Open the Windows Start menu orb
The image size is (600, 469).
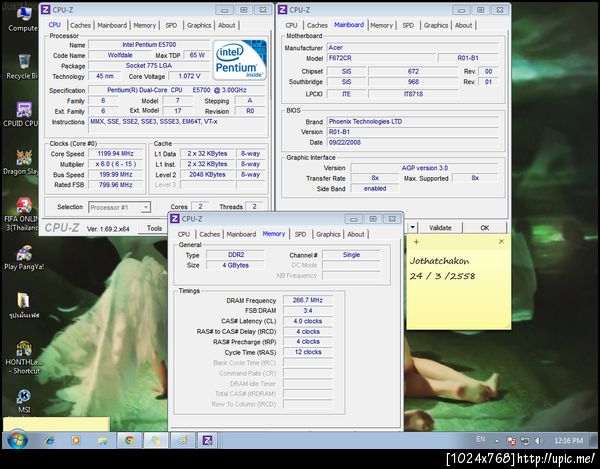(17, 440)
